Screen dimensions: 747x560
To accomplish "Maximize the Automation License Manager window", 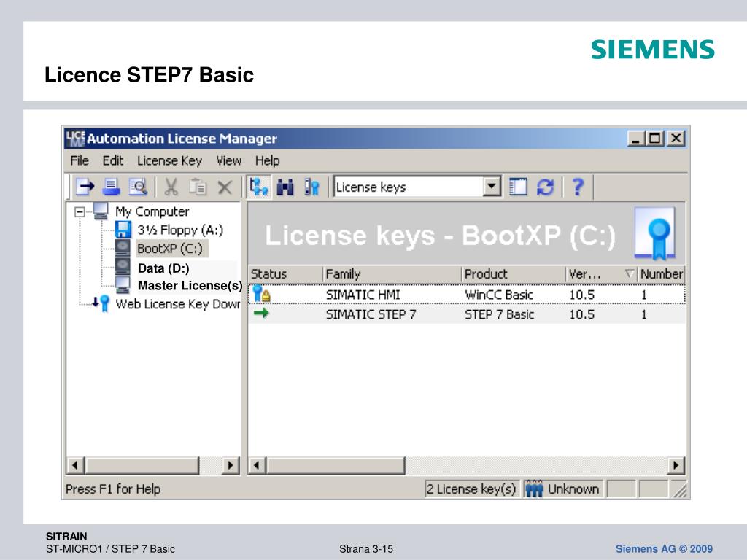I will (656, 139).
